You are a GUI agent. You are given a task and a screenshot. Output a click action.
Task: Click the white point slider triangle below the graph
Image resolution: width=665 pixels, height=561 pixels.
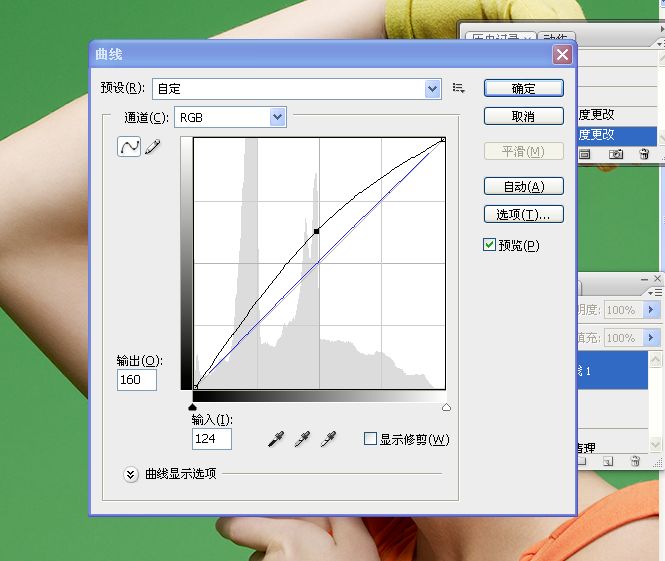coord(446,407)
